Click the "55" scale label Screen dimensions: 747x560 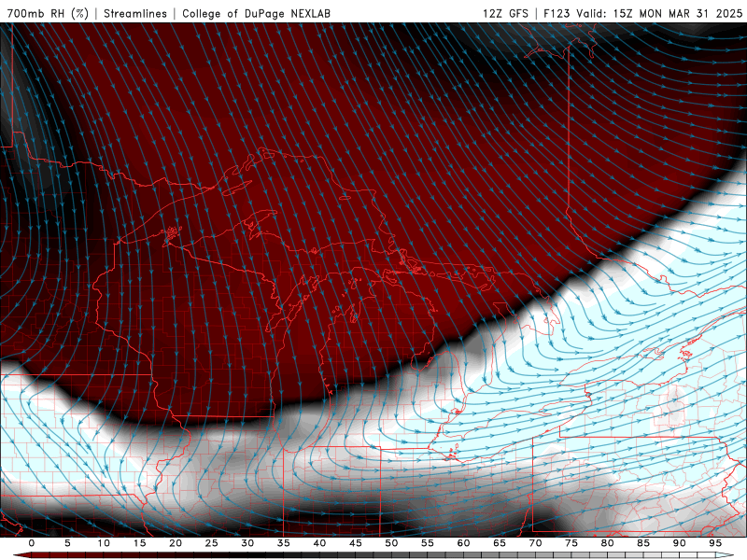coord(428,543)
